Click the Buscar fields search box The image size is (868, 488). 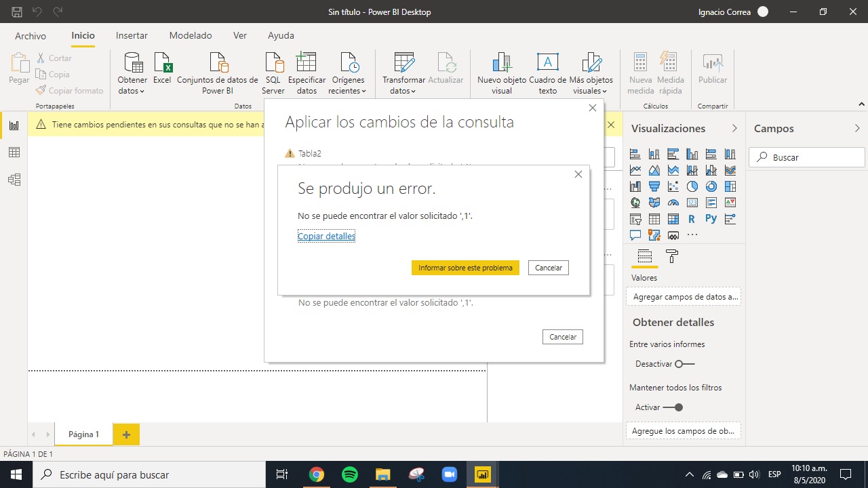click(807, 157)
